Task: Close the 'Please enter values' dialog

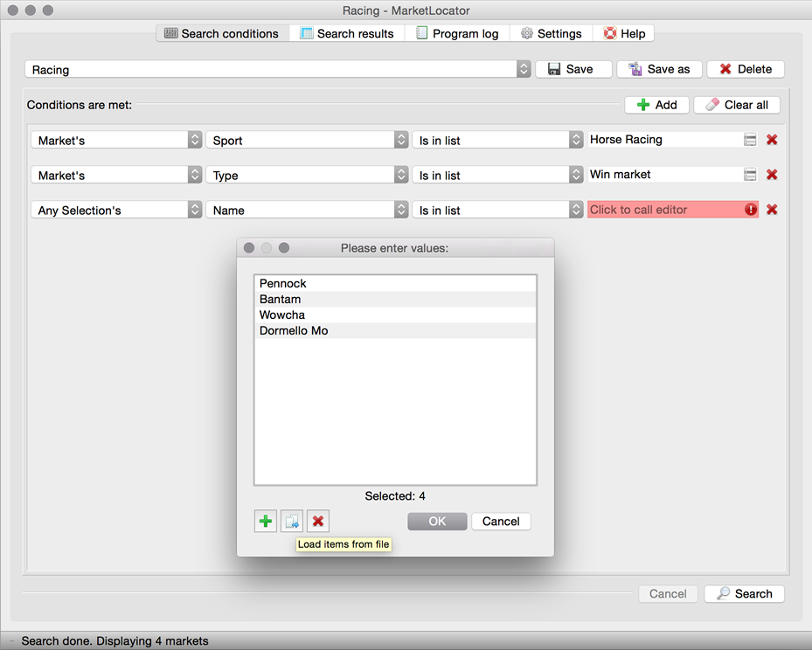Action: tap(249, 248)
